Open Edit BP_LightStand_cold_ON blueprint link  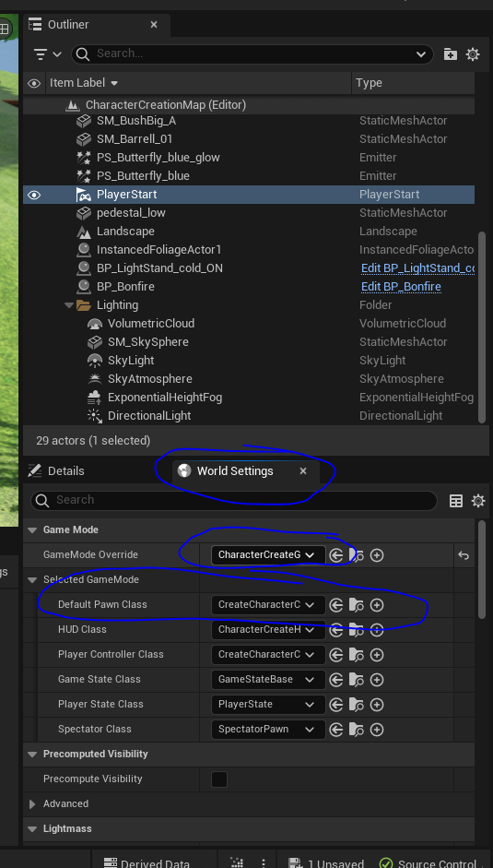[417, 268]
